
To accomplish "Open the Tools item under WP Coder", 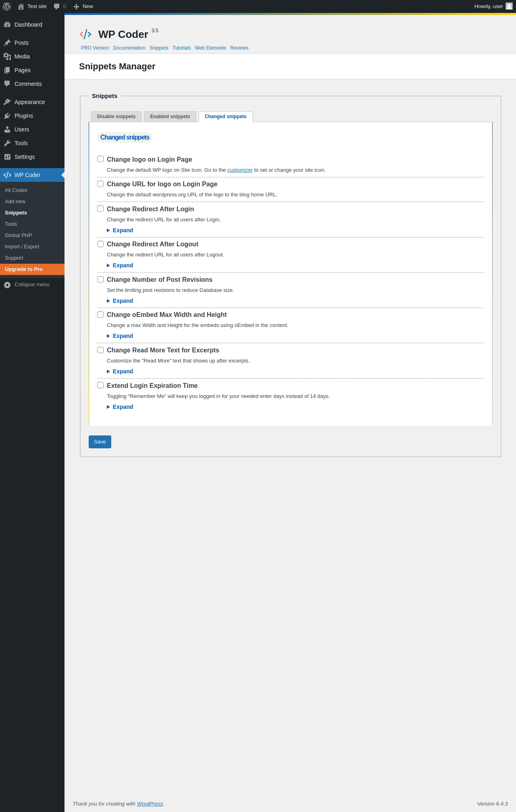I will [32, 224].
